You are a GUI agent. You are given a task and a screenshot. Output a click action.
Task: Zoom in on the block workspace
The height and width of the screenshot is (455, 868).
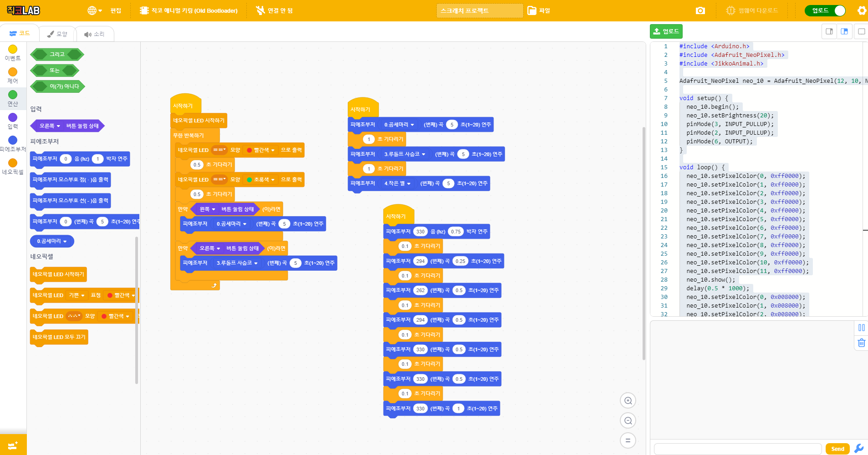click(628, 401)
